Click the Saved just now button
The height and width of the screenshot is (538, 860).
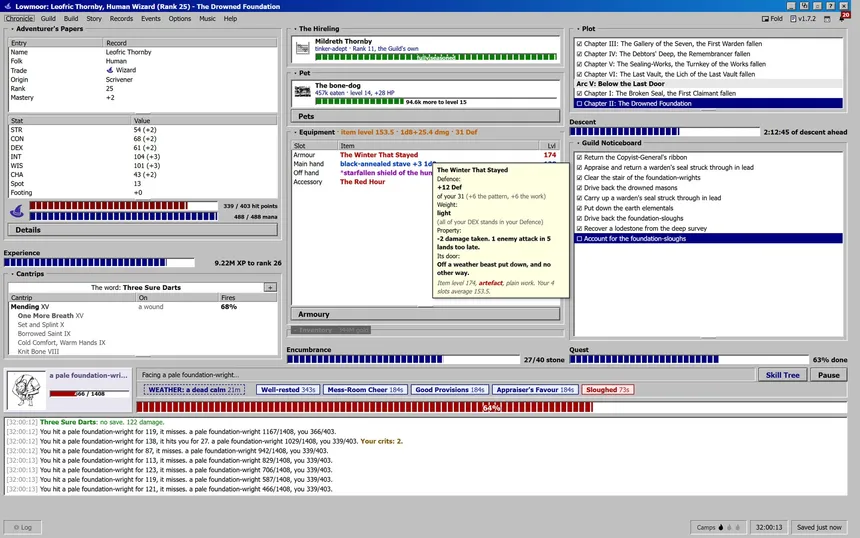(x=819, y=528)
